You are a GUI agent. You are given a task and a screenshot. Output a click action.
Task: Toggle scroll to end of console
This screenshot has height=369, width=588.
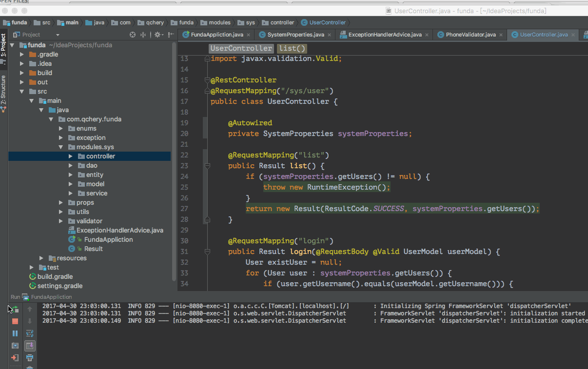coord(30,346)
